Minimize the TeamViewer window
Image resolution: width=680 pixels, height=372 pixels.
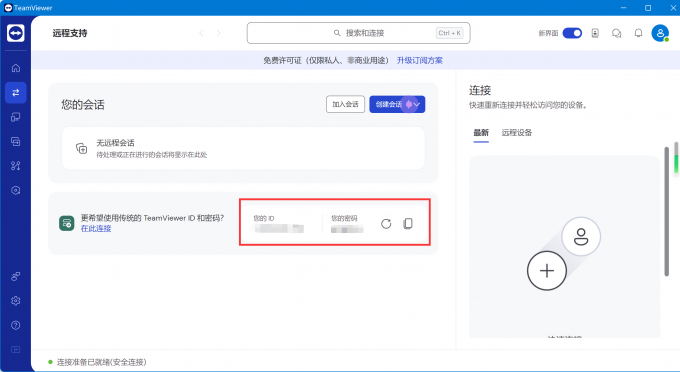click(624, 8)
